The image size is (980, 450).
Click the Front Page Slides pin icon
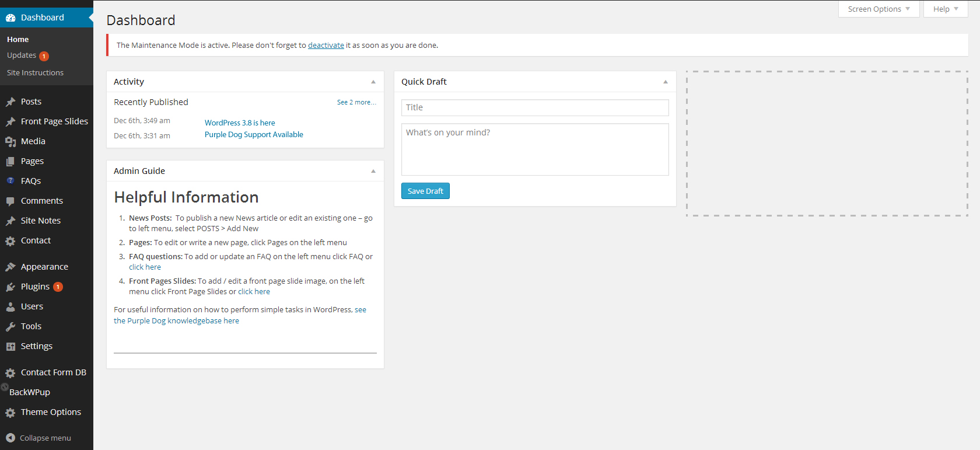(x=10, y=121)
